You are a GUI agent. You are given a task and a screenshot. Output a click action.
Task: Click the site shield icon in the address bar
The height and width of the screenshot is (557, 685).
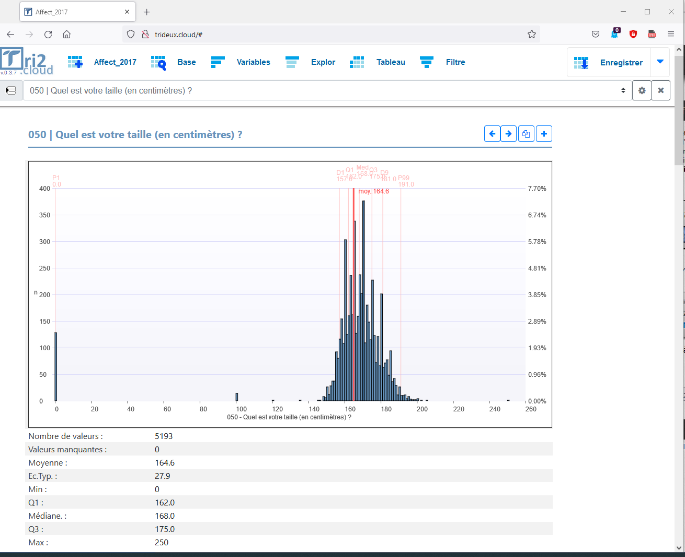[131, 34]
